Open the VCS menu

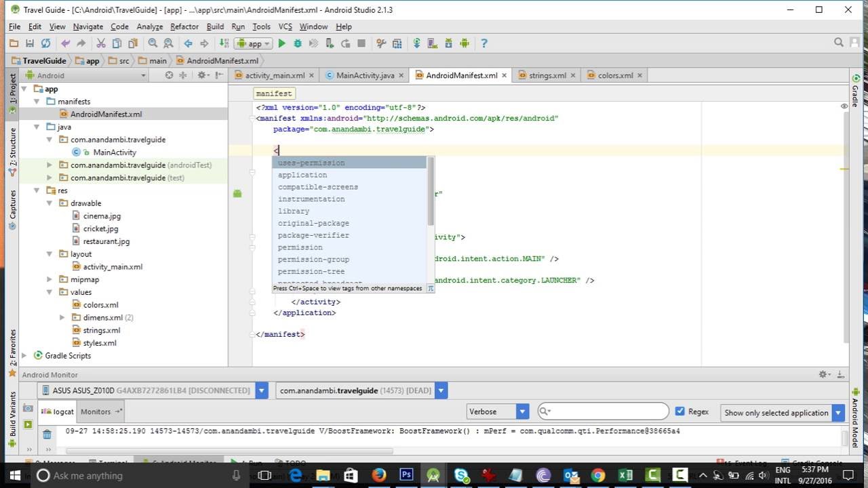[285, 26]
